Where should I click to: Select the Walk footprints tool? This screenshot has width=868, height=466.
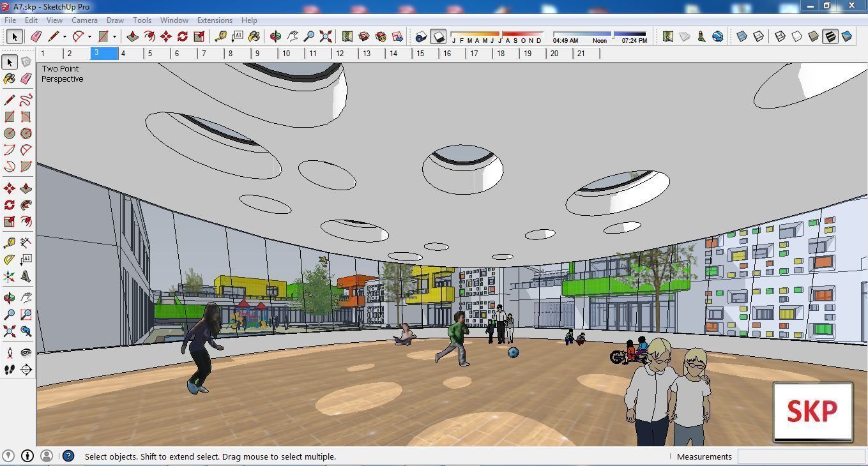[10, 370]
